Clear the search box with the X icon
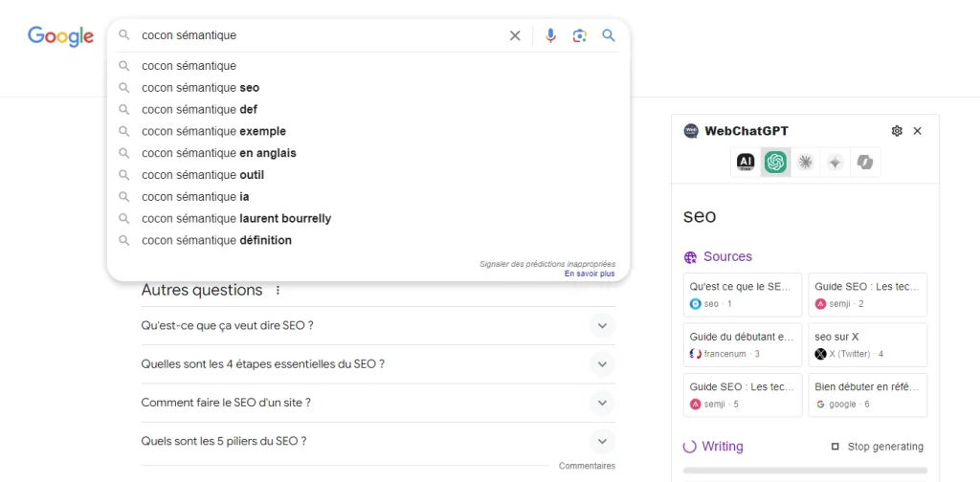 515,35
